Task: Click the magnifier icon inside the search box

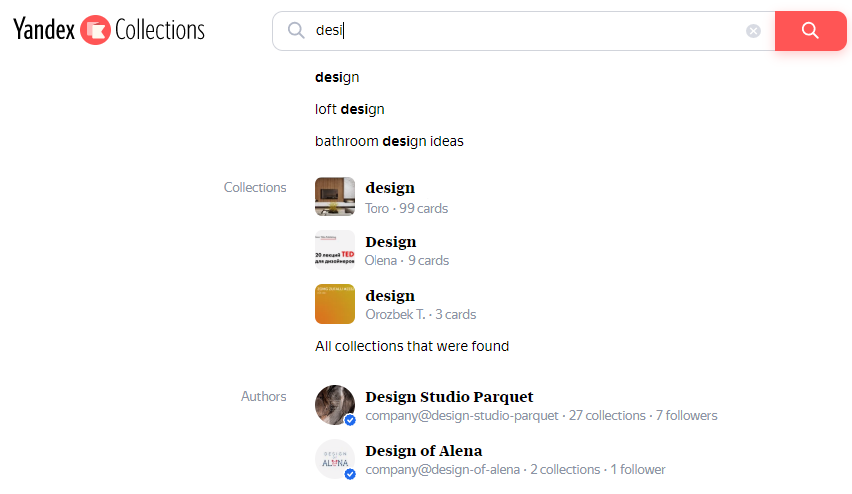Action: tap(296, 30)
